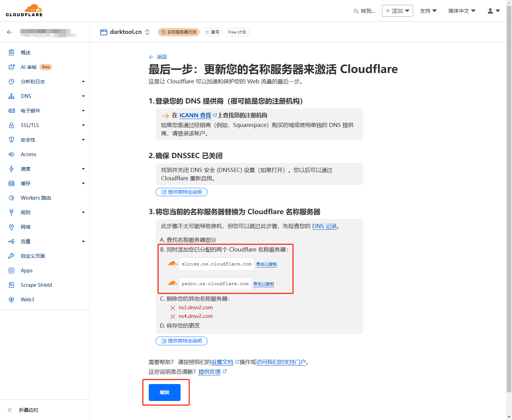Viewport: 512px width, 420px height.
Task: Click the pedro.ns.cloudflare.com nameserver field
Action: click(215, 284)
